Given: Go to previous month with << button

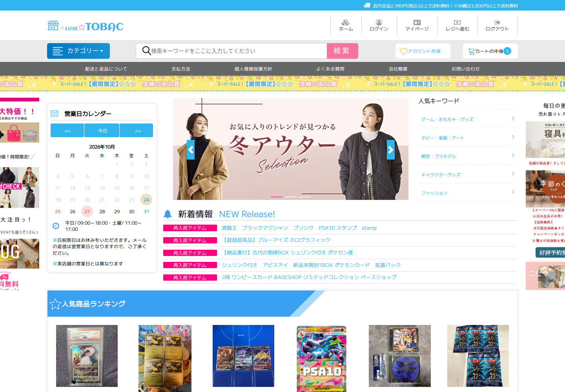Looking at the screenshot, I should tap(67, 131).
